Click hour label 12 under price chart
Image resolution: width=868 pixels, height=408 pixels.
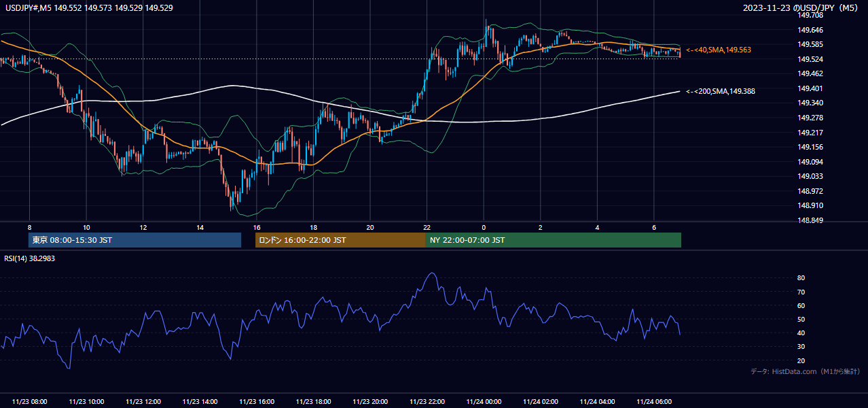[143, 227]
